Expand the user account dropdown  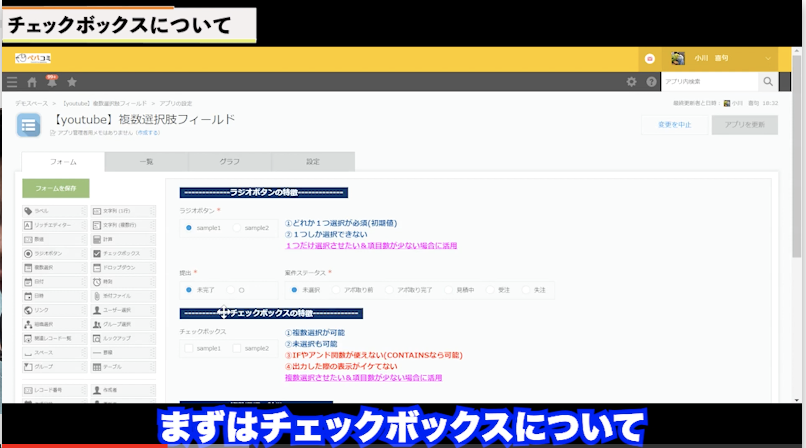click(x=770, y=58)
